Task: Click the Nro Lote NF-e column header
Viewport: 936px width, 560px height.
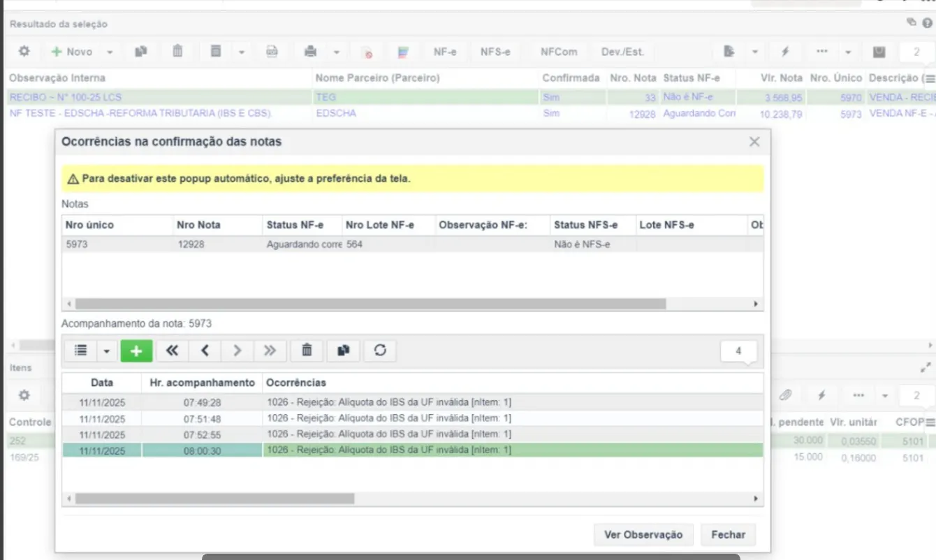Action: (x=388, y=225)
